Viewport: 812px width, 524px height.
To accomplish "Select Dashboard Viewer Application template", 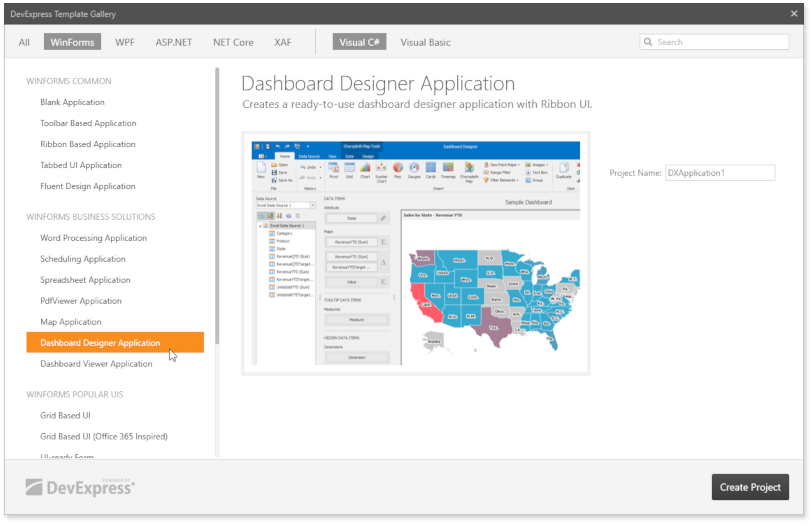I will click(96, 364).
